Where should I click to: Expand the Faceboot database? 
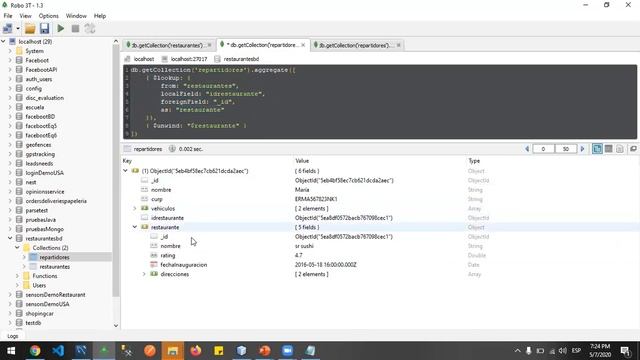(10, 60)
